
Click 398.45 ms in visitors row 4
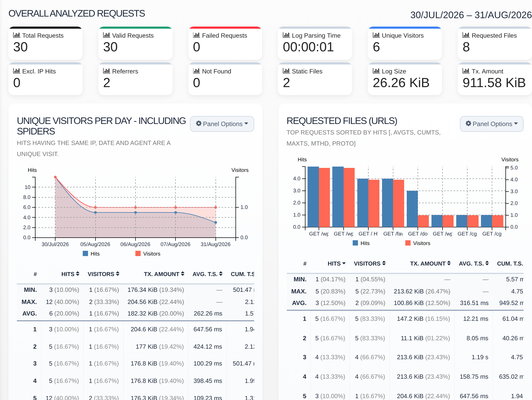pyautogui.click(x=208, y=381)
